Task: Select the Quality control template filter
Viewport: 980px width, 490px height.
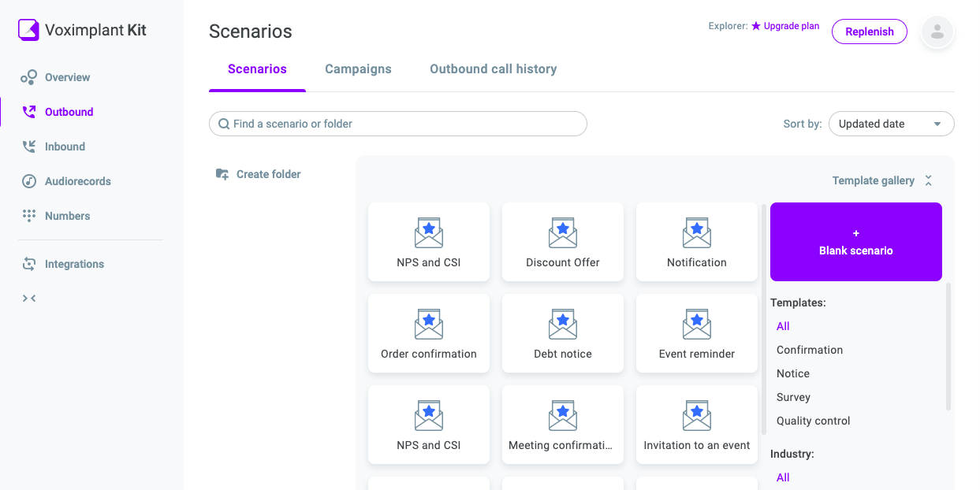Action: (x=813, y=421)
